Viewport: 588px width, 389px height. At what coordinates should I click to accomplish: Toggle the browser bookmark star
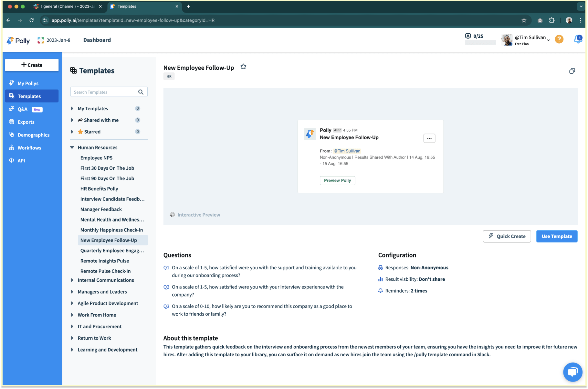pos(524,20)
